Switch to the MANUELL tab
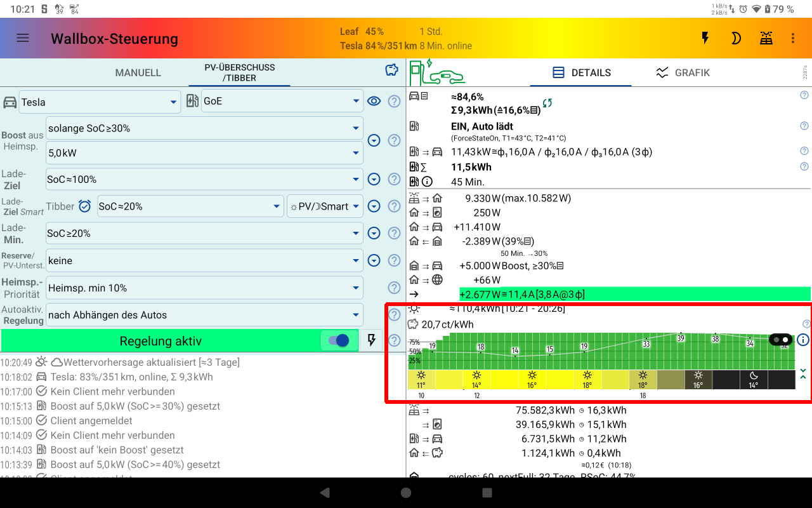This screenshot has height=508, width=812. (138, 72)
